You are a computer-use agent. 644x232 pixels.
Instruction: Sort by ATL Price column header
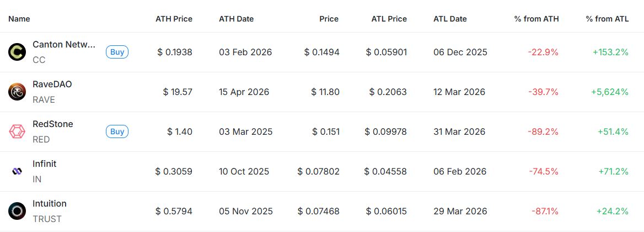389,19
